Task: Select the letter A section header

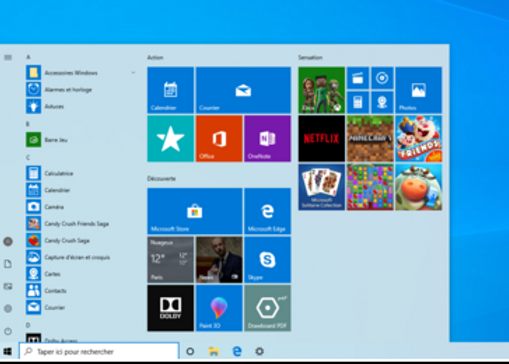Action: 28,57
